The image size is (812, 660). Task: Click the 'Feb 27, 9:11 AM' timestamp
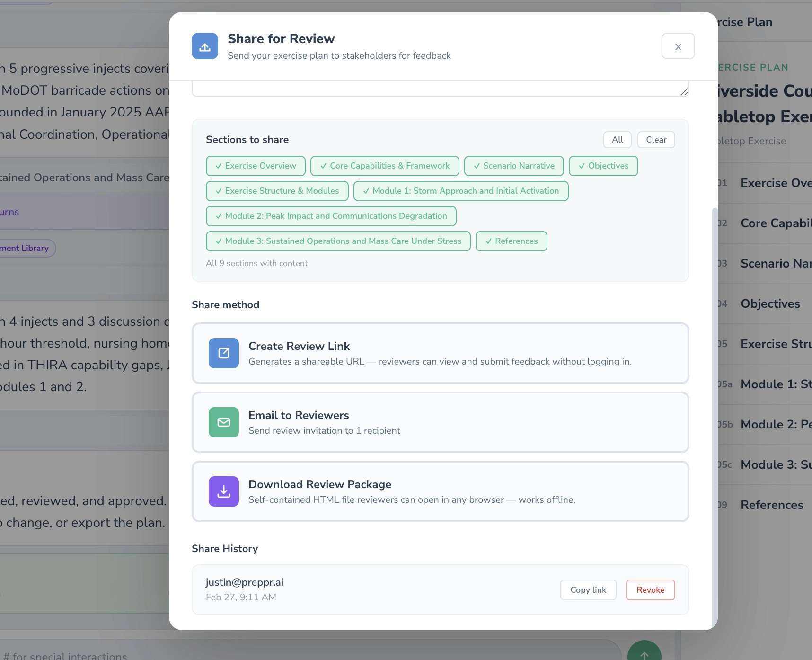pyautogui.click(x=241, y=597)
